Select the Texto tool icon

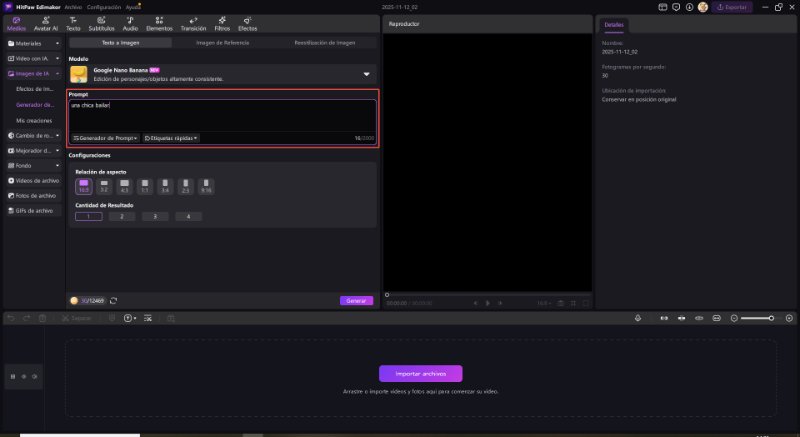(73, 23)
